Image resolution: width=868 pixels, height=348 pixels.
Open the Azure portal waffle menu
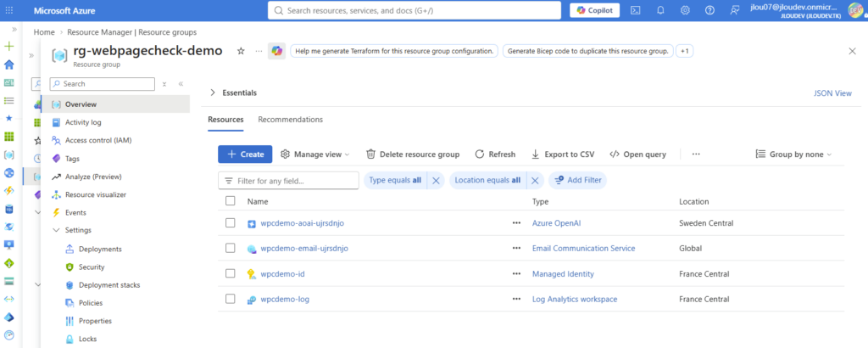[8, 10]
